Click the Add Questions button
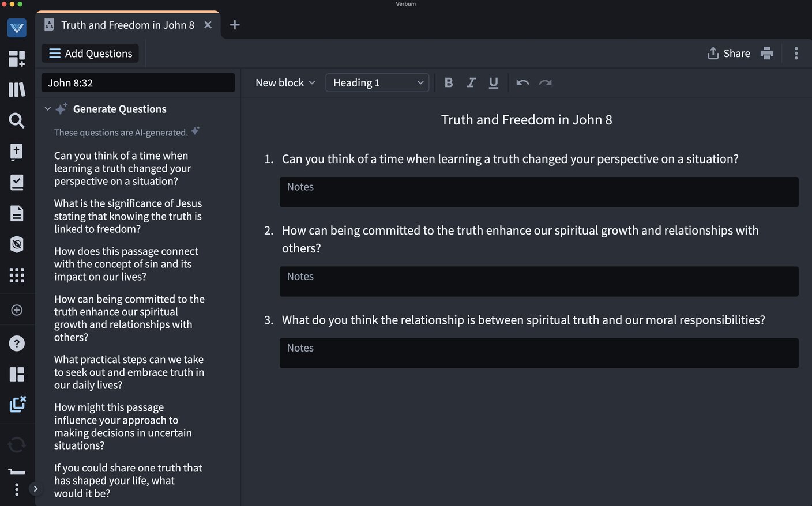The width and height of the screenshot is (812, 506). [x=90, y=53]
